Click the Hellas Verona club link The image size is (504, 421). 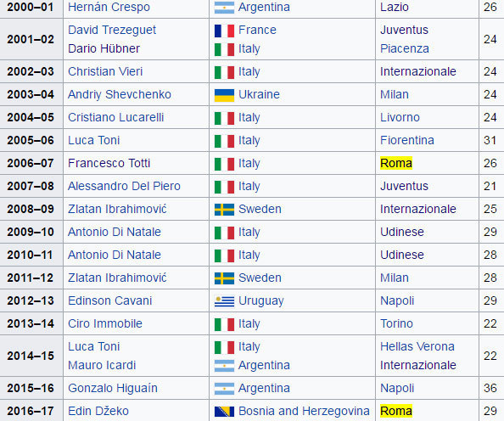(417, 346)
